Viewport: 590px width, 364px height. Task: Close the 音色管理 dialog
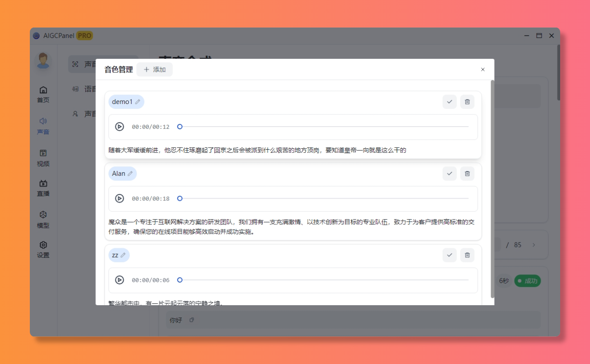[x=482, y=70]
